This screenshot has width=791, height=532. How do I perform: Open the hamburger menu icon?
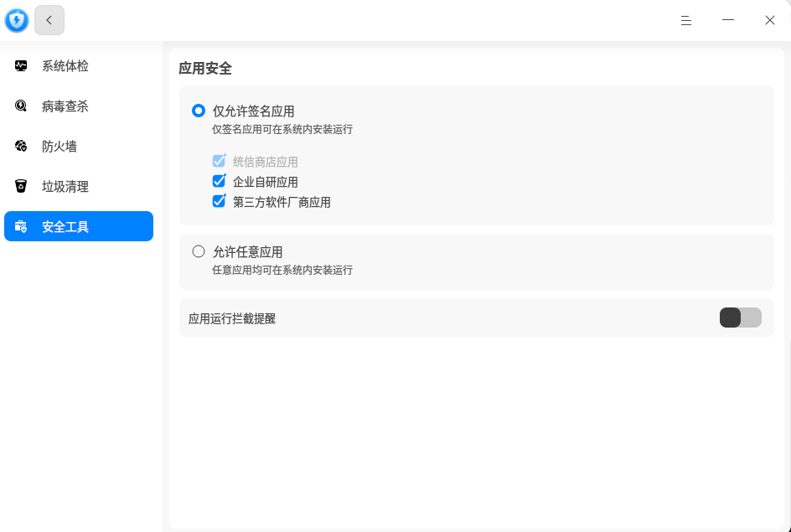click(686, 20)
